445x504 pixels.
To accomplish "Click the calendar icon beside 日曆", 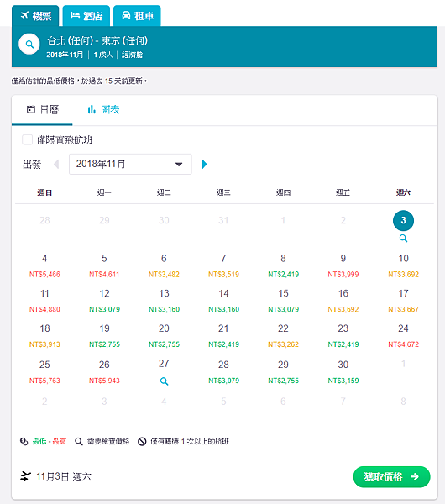I will (31, 109).
